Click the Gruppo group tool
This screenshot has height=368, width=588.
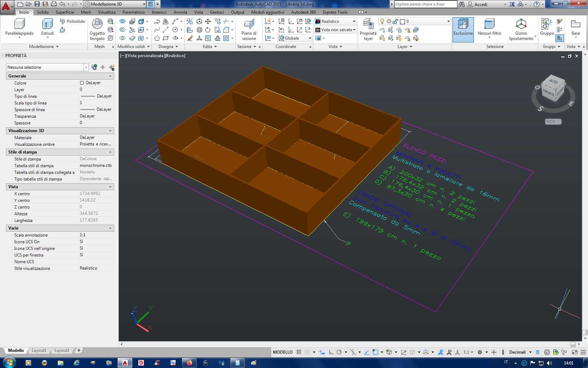coord(547,27)
